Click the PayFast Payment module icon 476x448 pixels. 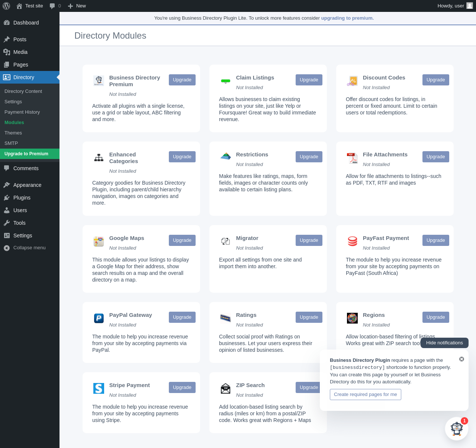coord(353,241)
